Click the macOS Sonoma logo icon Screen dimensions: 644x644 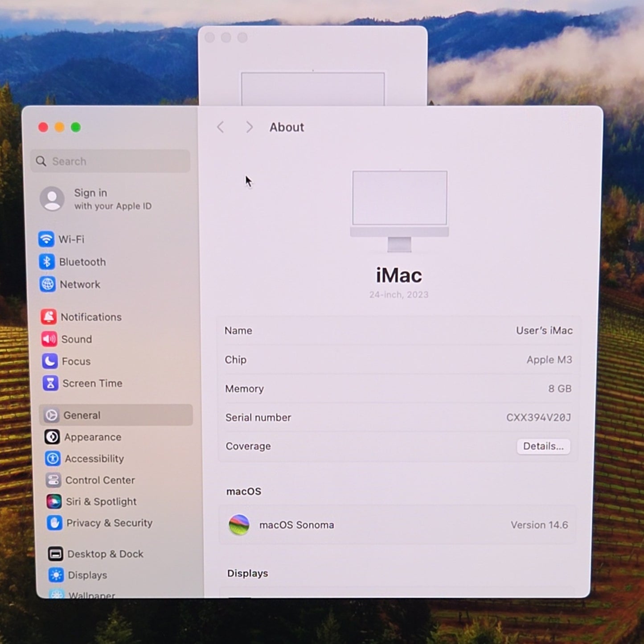click(239, 525)
